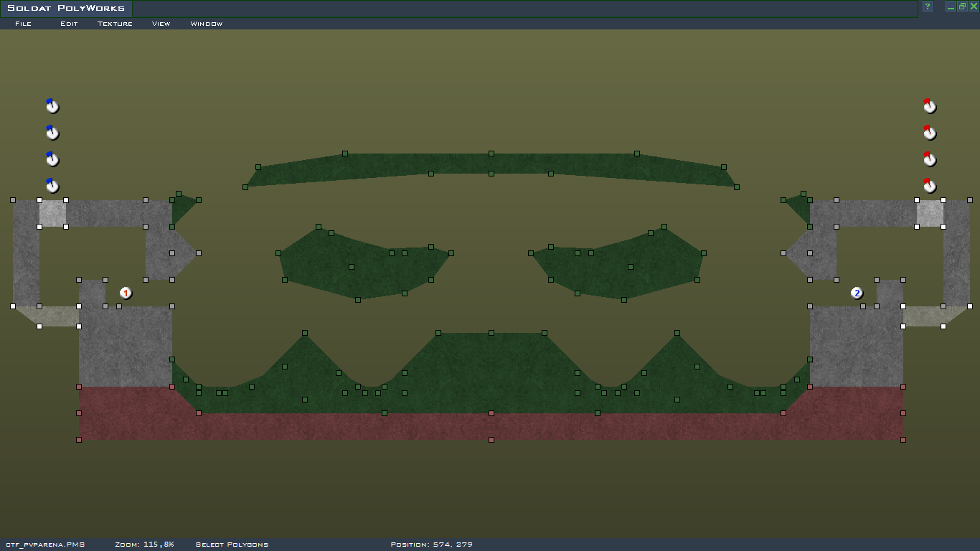The height and width of the screenshot is (551, 980).
Task: Maximize the PolyWorks window
Action: 962,6
